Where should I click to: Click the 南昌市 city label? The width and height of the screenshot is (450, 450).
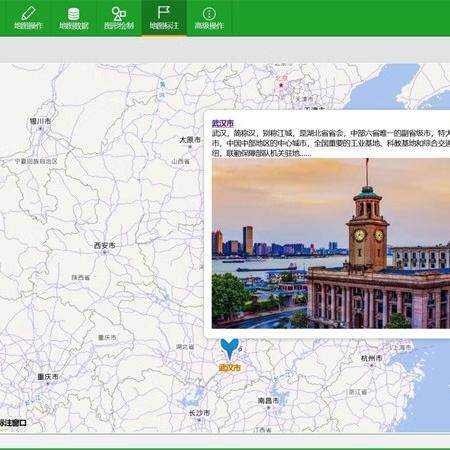coord(268,401)
